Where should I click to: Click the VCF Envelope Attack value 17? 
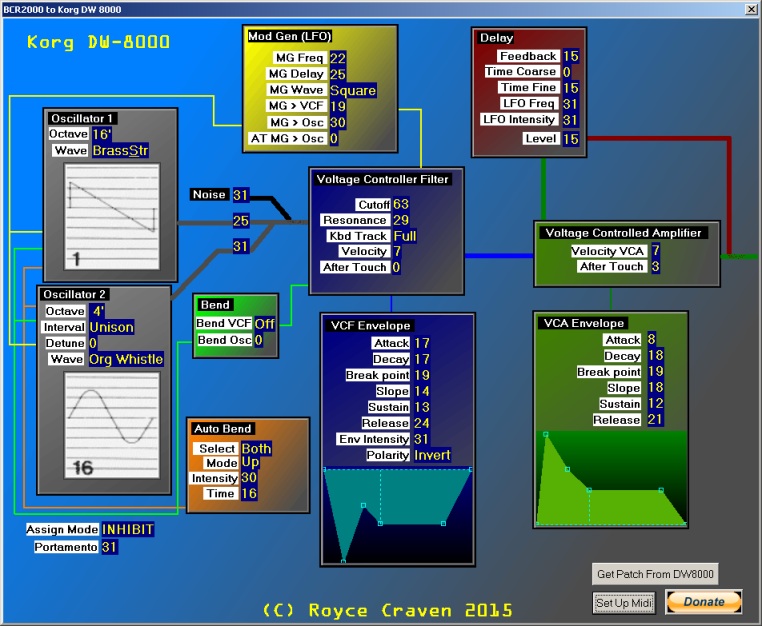(x=421, y=344)
